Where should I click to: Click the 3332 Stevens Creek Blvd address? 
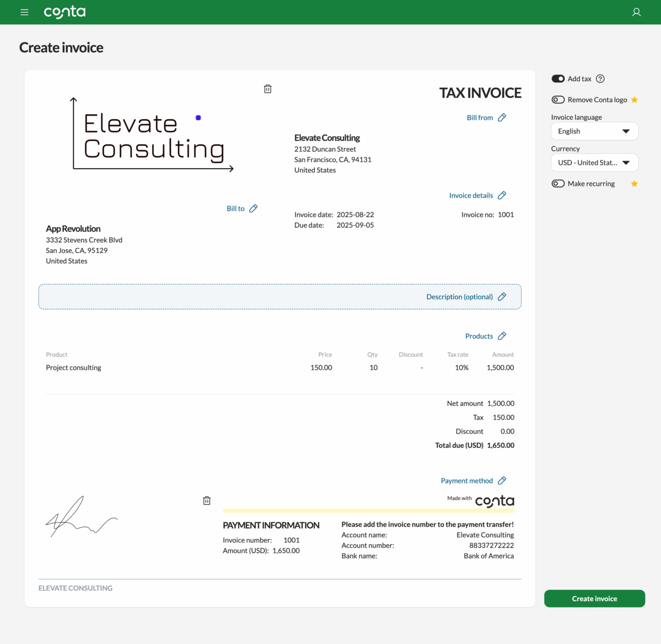[x=84, y=240]
